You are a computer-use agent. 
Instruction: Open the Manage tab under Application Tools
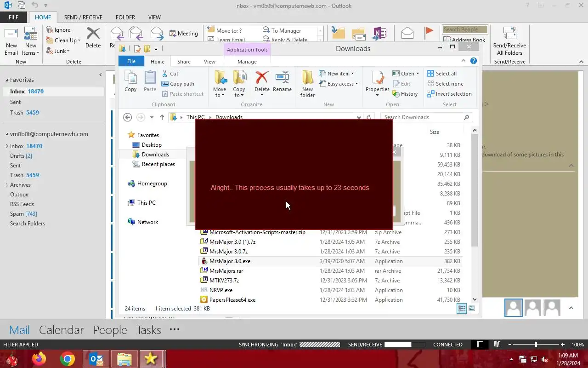pos(247,62)
